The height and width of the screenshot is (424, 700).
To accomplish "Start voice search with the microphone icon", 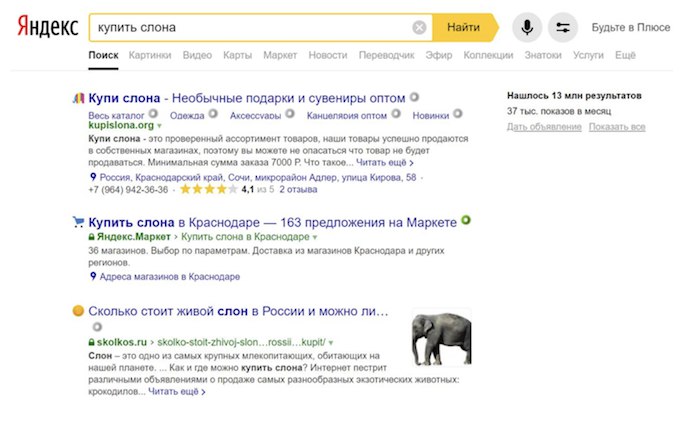I will [x=527, y=28].
